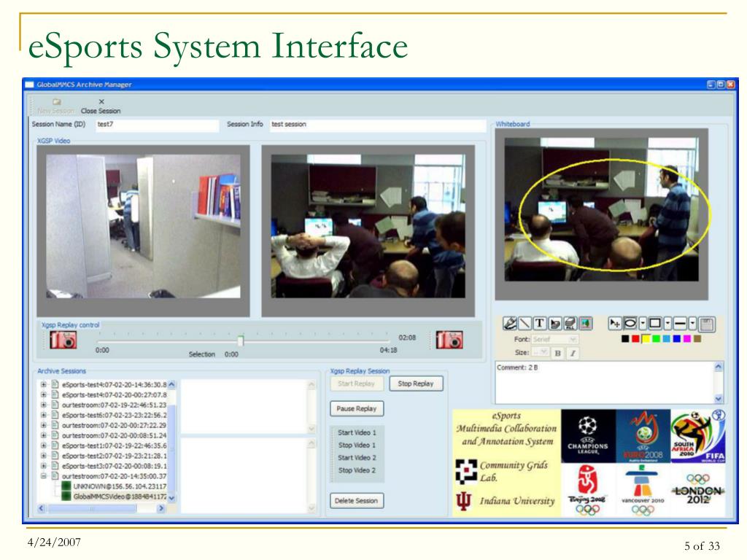Click Stop Video 2
Viewport: 747px width, 560px height.
click(x=357, y=470)
